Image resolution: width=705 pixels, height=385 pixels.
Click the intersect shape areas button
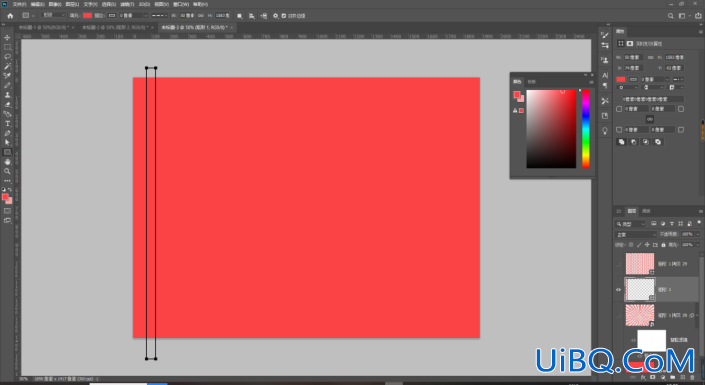click(x=646, y=142)
